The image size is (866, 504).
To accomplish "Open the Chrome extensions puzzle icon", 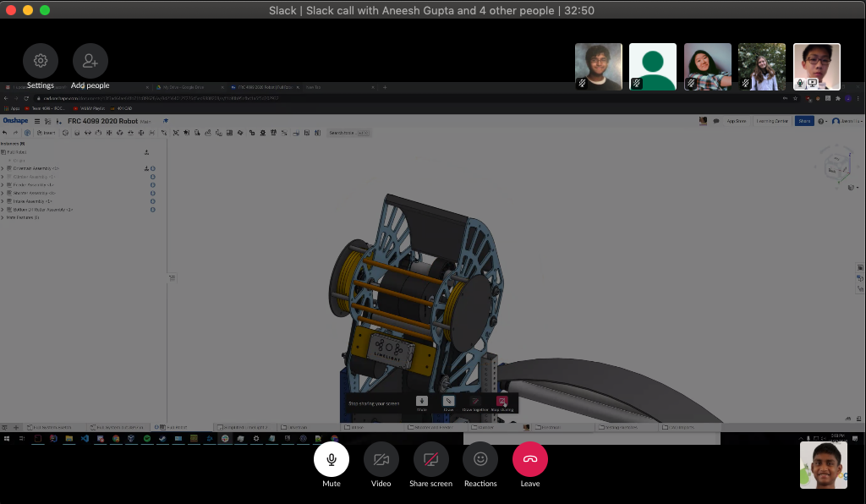I will pos(838,98).
